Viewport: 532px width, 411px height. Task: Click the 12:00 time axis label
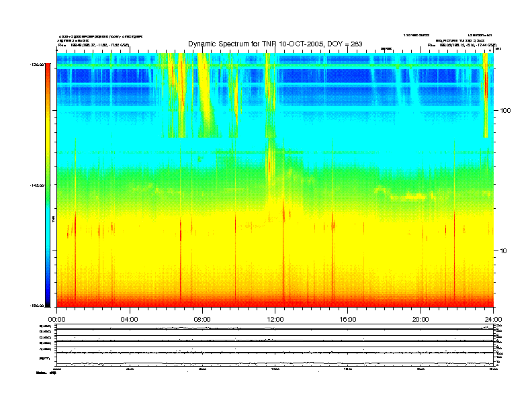275,320
